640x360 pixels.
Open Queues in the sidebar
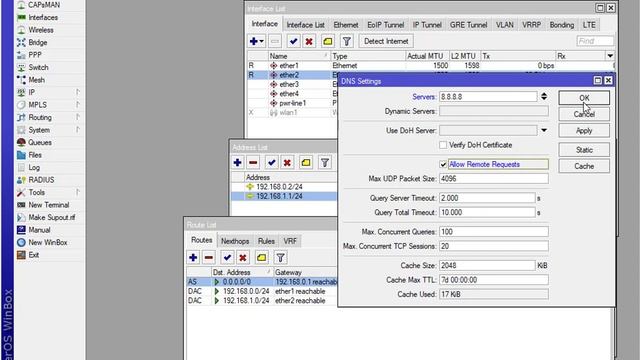point(40,142)
